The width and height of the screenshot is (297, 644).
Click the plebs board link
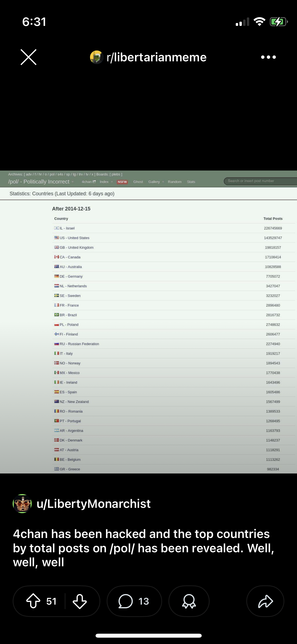pos(116,174)
